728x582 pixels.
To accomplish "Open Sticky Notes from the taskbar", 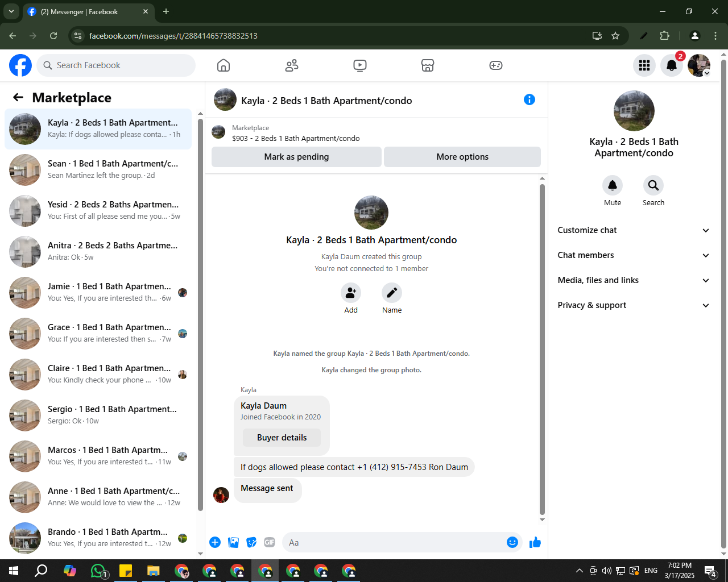I will (x=126, y=571).
